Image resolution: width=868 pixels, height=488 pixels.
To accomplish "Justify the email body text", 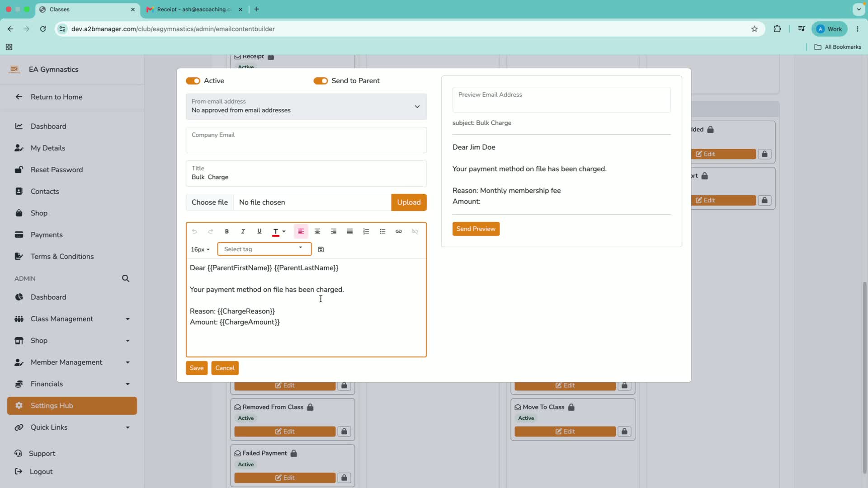I will (350, 231).
